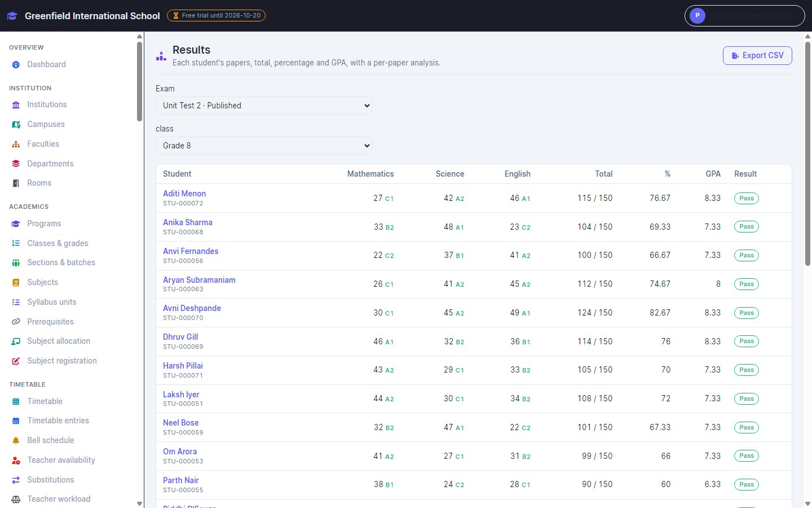Click Laksh Iyer's name link
Viewport: 812px width, 508px height.
181,395
